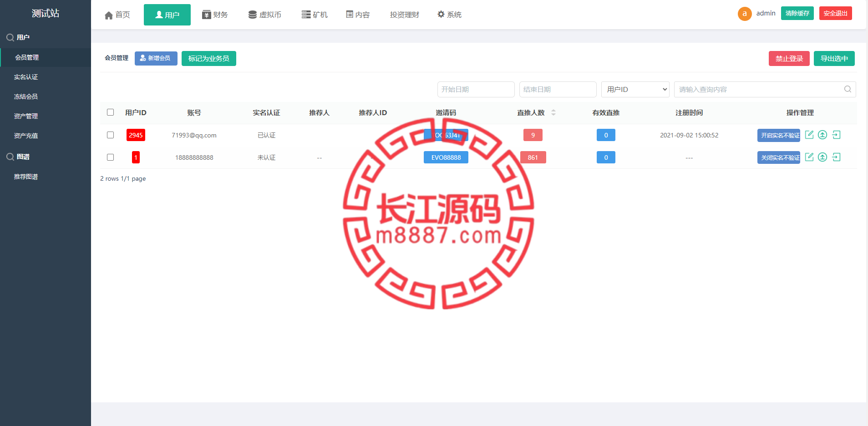Go to 首页 in top navigation
Screen dimensions: 868x426
117,15
